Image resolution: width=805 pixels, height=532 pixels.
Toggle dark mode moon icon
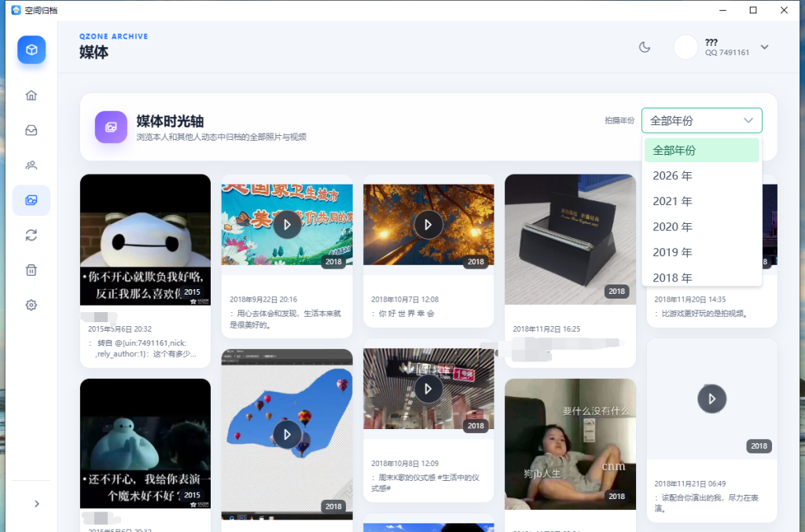tap(645, 47)
